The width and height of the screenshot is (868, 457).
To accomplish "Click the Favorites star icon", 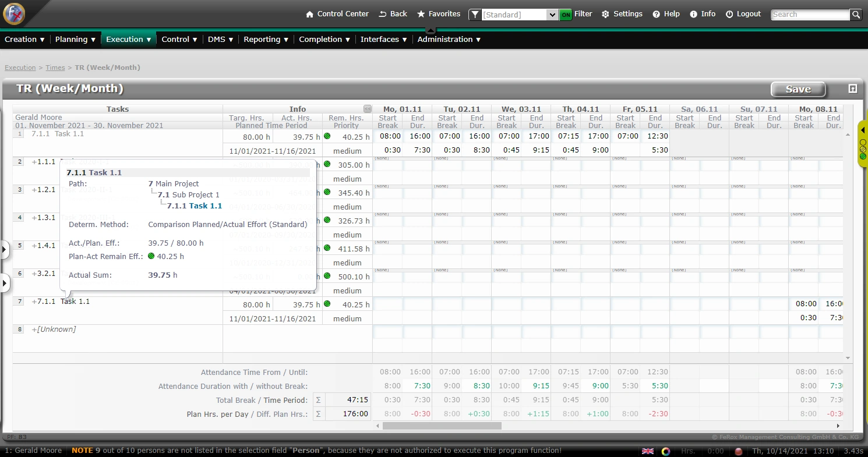I will [421, 14].
